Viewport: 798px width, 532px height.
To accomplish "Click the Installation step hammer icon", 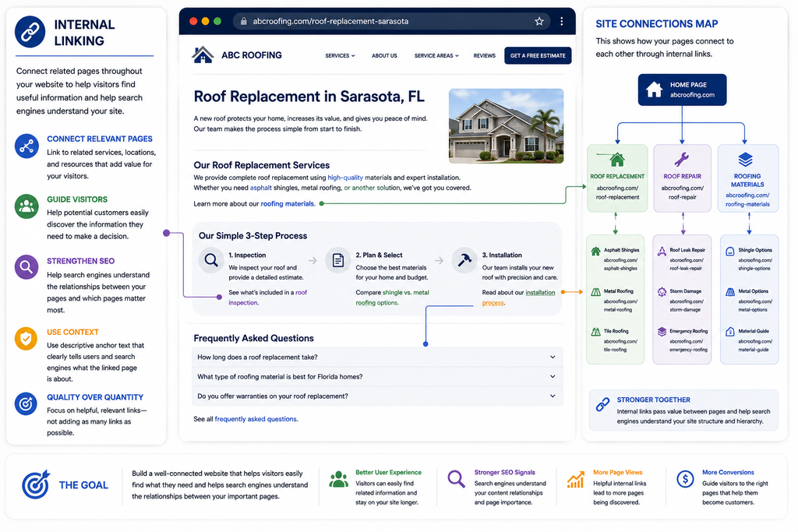I will point(464,260).
